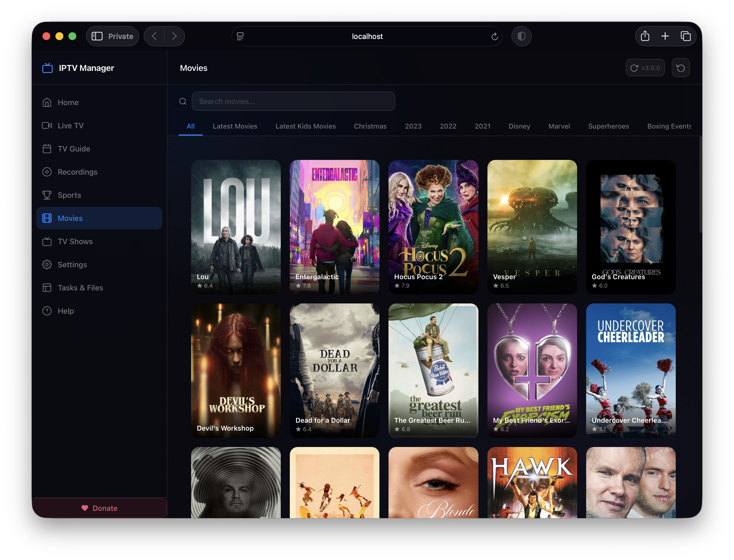Filter movies by 2021 tab
The height and width of the screenshot is (560, 734).
tap(483, 126)
